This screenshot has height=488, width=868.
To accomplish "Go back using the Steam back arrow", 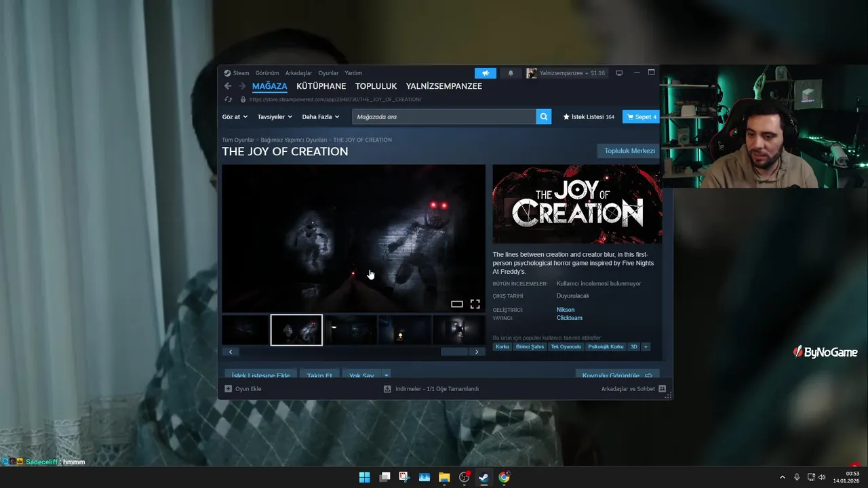I will (x=228, y=86).
